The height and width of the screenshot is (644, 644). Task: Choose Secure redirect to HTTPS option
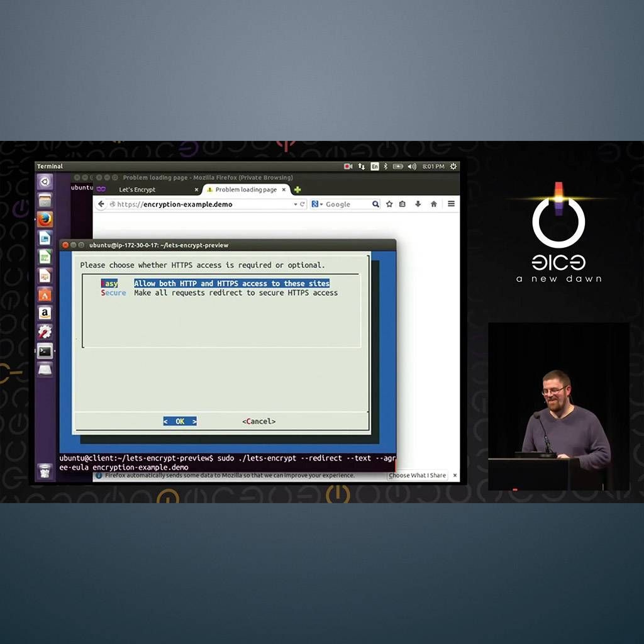(235, 293)
